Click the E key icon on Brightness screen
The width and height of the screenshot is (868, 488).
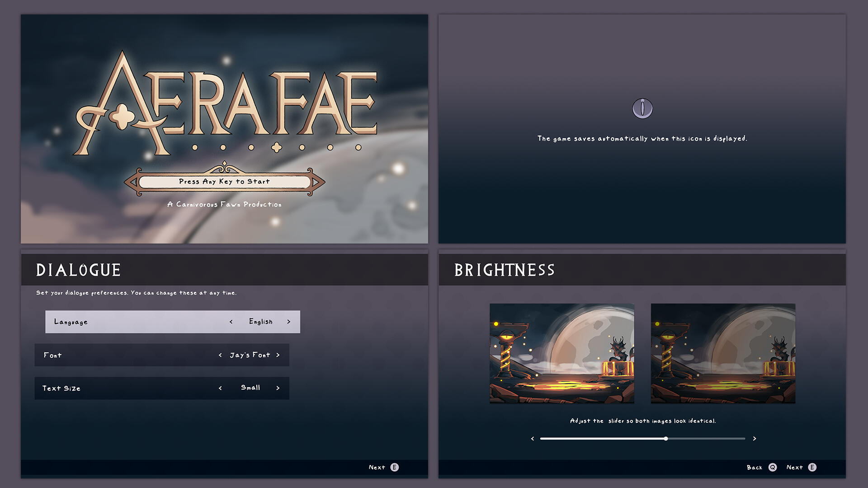pyautogui.click(x=812, y=467)
